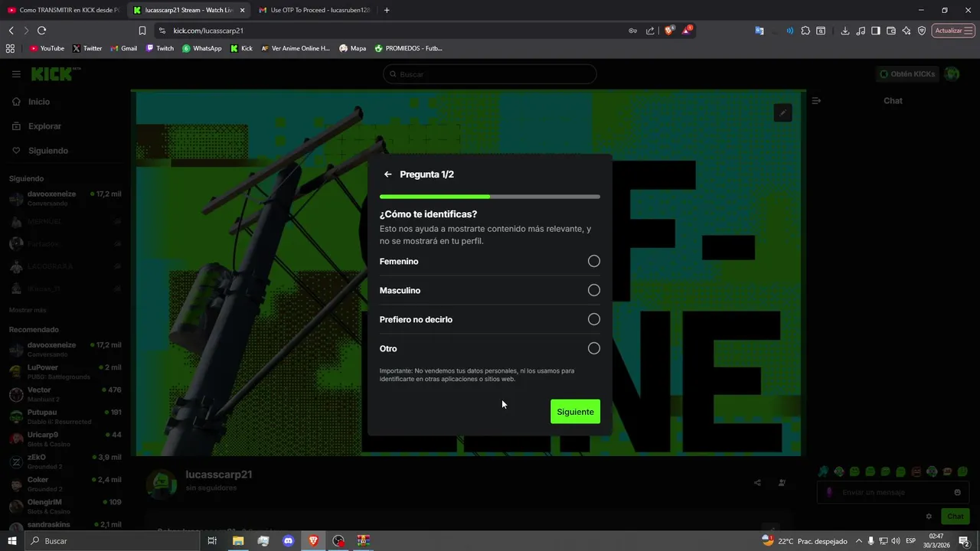Open browser downloads
The image size is (980, 551).
pyautogui.click(x=844, y=31)
